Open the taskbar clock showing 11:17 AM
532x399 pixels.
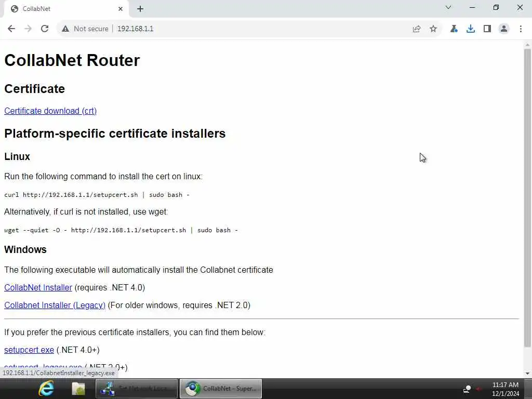click(x=505, y=389)
